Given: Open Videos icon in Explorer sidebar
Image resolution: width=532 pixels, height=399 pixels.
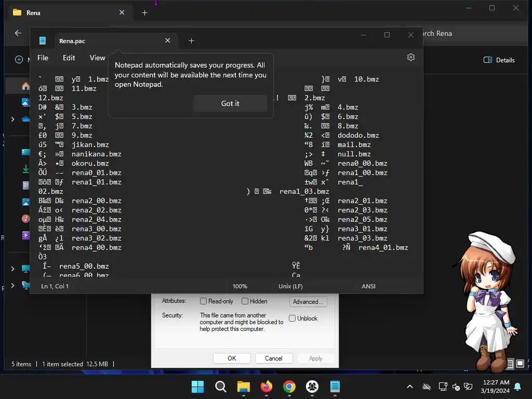Looking at the screenshot, I should click(26, 235).
